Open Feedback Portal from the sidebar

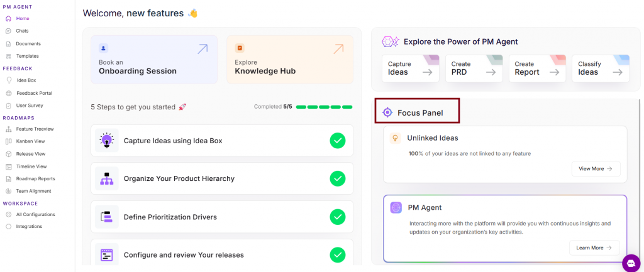(34, 93)
